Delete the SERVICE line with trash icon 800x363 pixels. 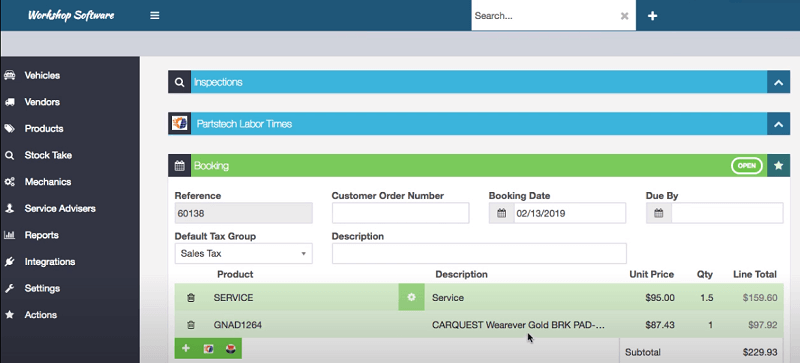191,298
